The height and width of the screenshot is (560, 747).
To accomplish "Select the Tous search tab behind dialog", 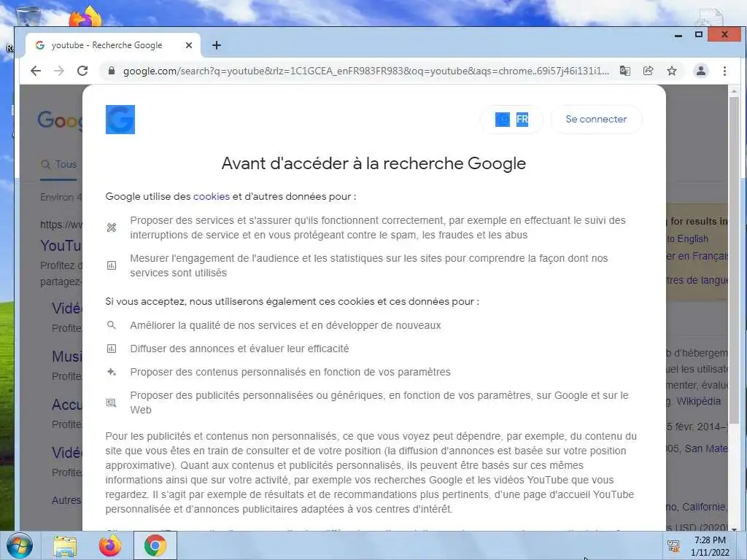I will 58,164.
